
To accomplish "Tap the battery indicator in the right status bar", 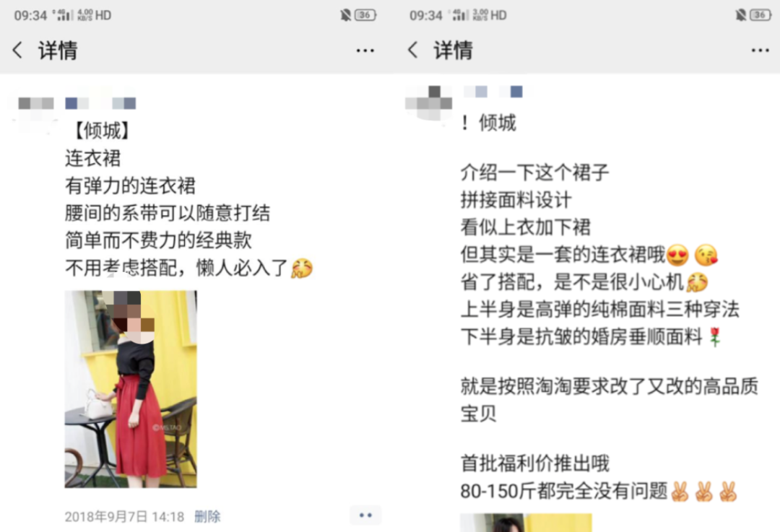I will coord(761,15).
